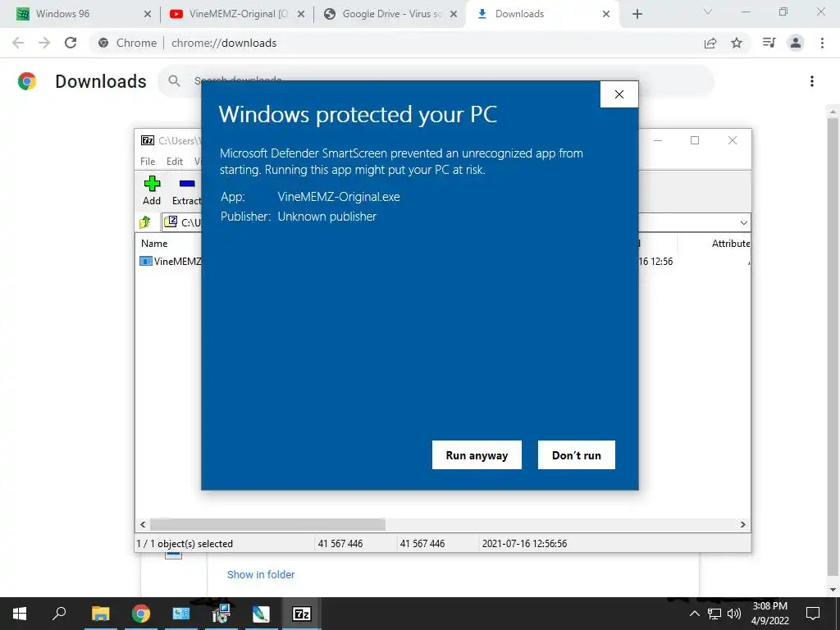
Task: Open File Explorer from taskbar
Action: tap(100, 614)
